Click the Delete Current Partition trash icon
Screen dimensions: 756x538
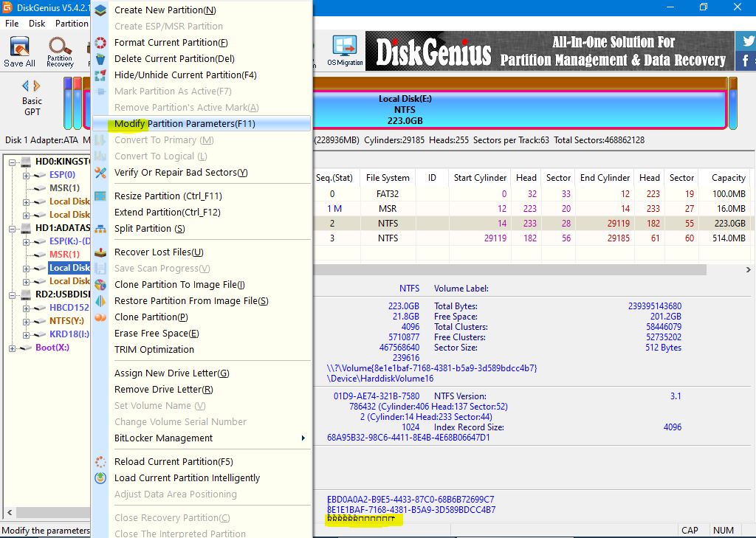click(x=101, y=59)
